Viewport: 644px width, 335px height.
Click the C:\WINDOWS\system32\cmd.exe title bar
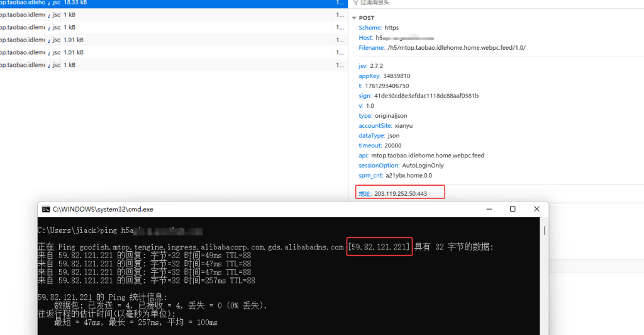[x=252, y=209]
